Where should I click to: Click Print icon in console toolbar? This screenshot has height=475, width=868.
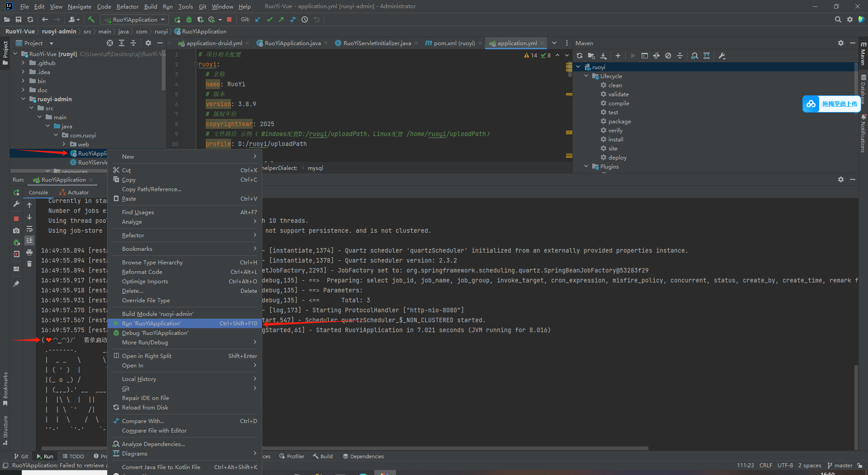[x=29, y=252]
